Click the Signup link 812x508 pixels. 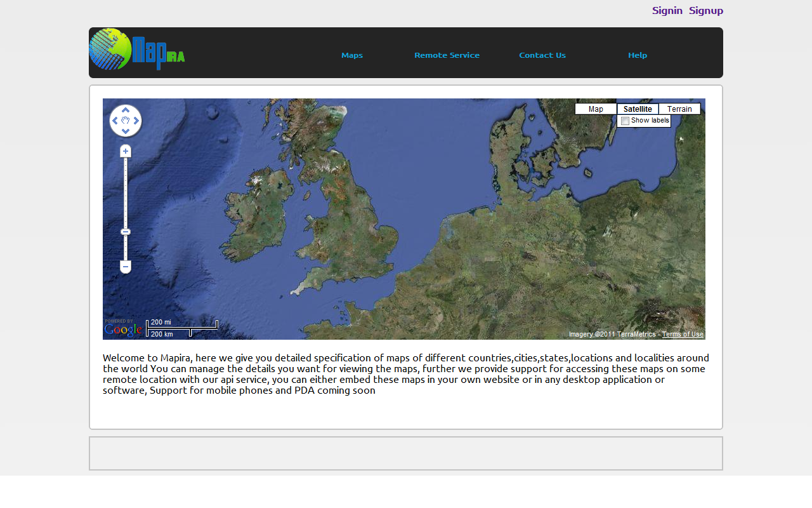(x=706, y=10)
